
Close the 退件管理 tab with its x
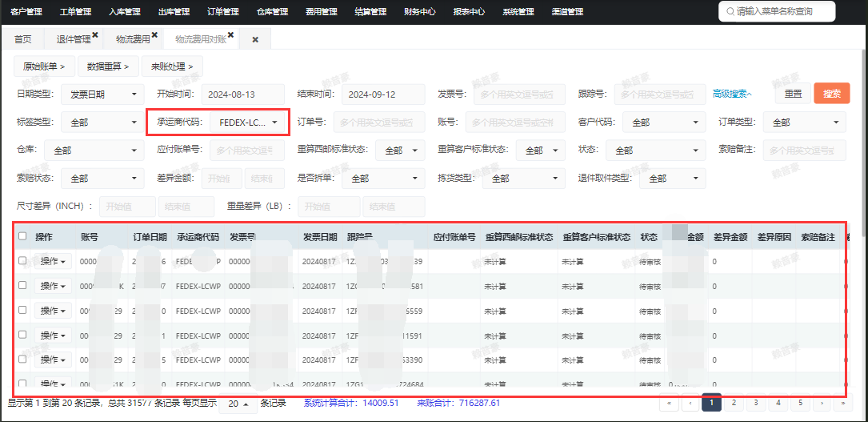95,35
